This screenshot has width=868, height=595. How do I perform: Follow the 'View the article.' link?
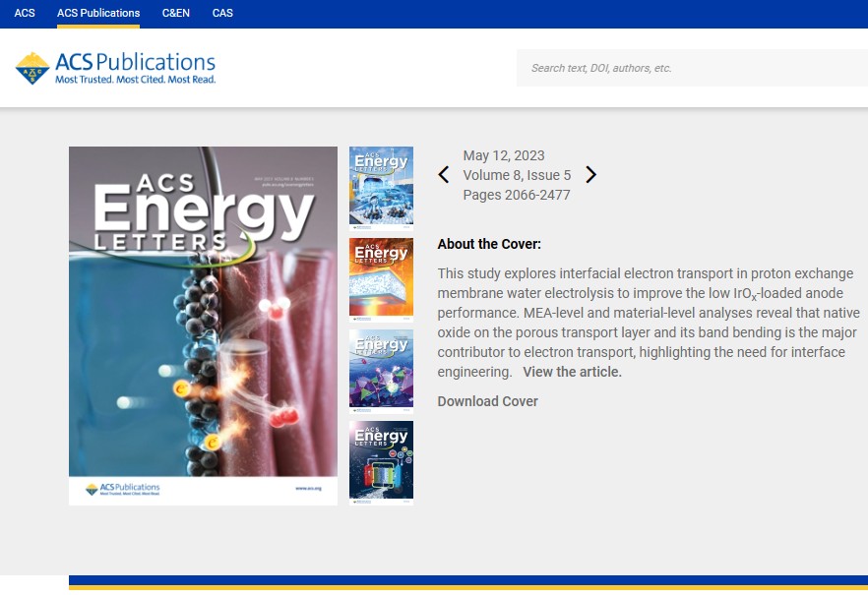pos(573,372)
